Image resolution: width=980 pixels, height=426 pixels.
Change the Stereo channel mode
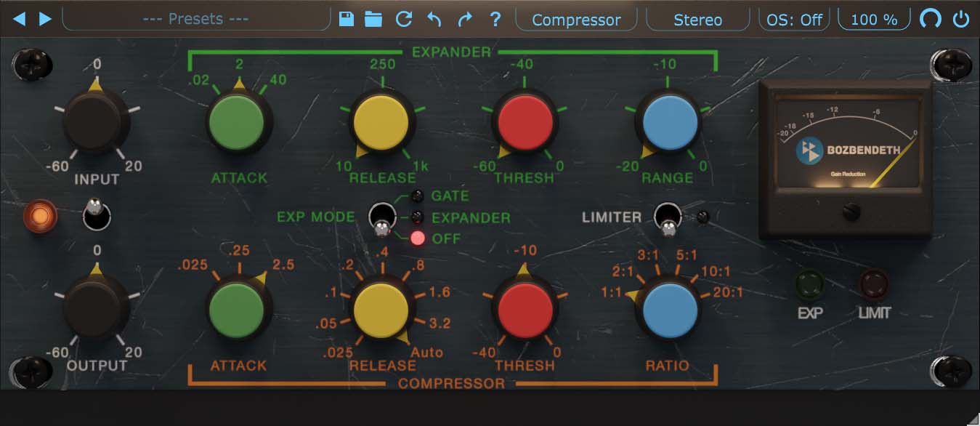[697, 20]
